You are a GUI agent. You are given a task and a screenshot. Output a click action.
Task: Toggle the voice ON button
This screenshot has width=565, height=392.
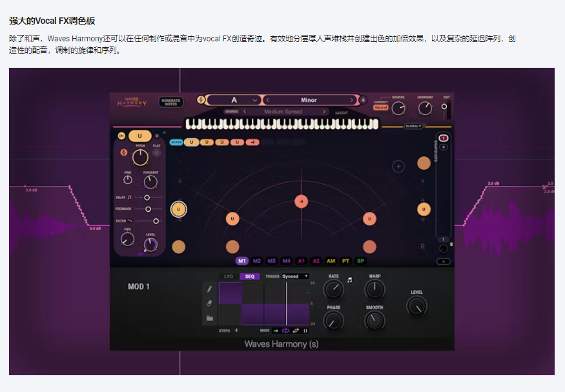pos(121,136)
